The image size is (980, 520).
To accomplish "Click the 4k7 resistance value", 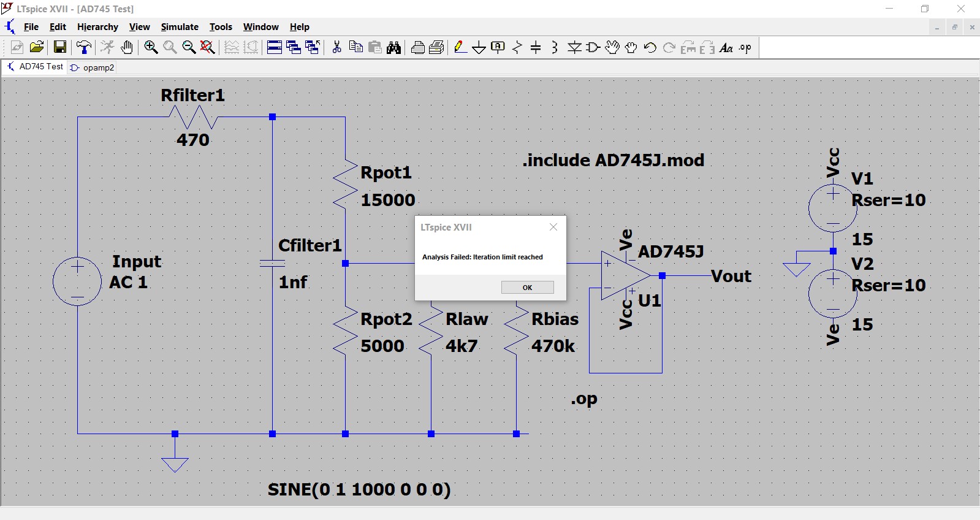I will 462,346.
